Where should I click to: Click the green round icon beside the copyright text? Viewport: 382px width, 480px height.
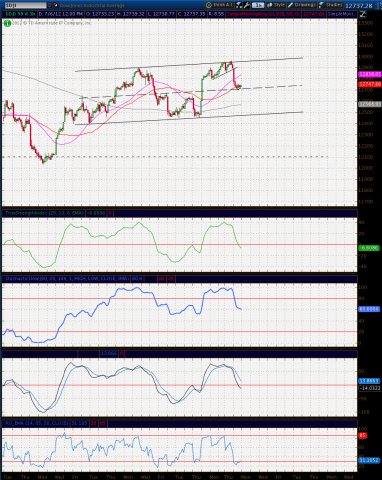pyautogui.click(x=7, y=23)
